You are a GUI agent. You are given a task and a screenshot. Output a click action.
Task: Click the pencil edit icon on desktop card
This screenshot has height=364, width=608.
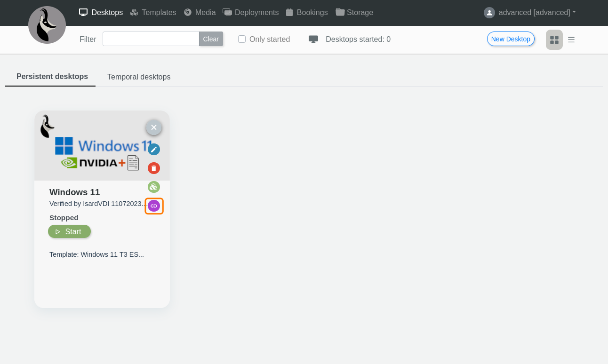pyautogui.click(x=154, y=150)
